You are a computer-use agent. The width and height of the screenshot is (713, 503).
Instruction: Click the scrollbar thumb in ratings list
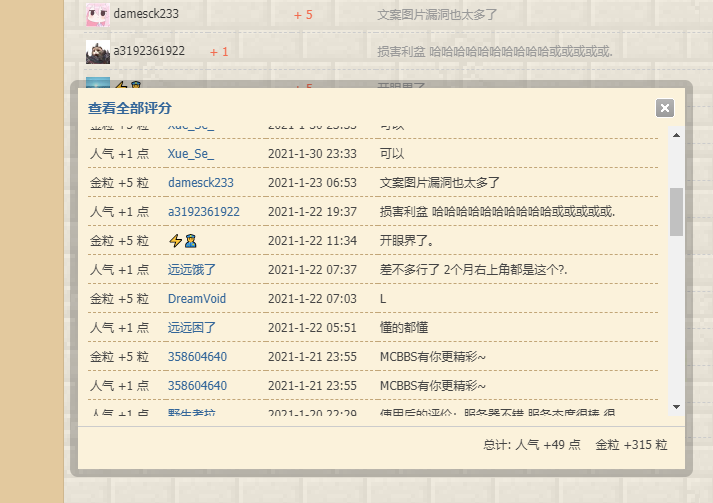point(676,210)
